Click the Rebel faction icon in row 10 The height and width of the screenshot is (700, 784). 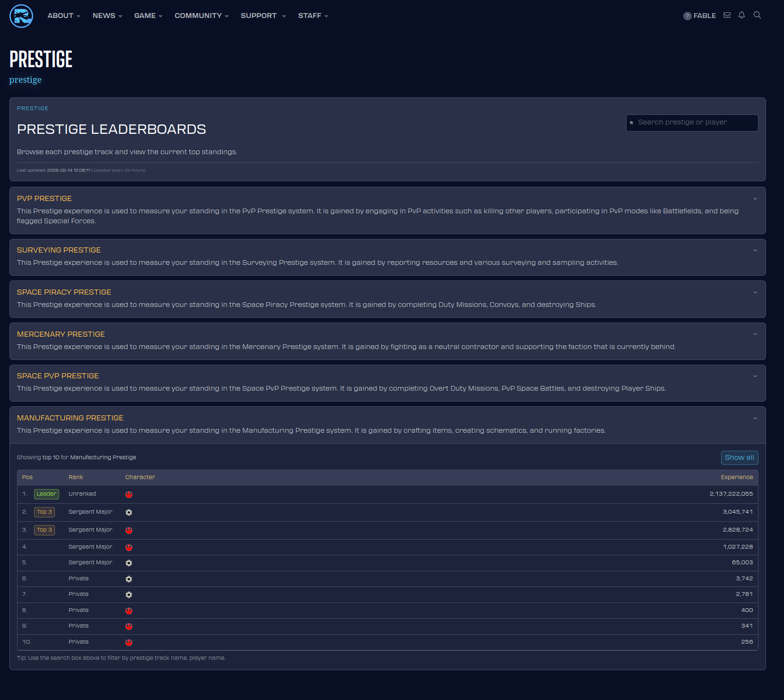tap(129, 642)
